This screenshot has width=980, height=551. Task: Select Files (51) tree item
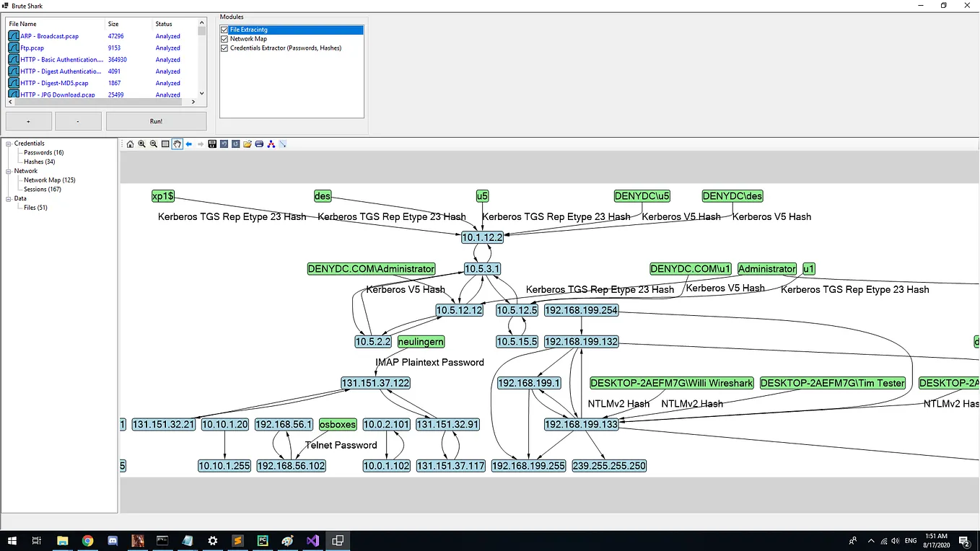click(35, 208)
